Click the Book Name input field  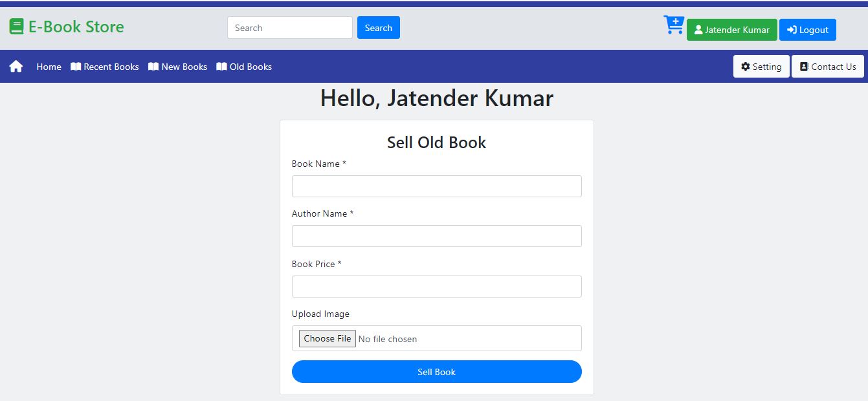pos(436,186)
